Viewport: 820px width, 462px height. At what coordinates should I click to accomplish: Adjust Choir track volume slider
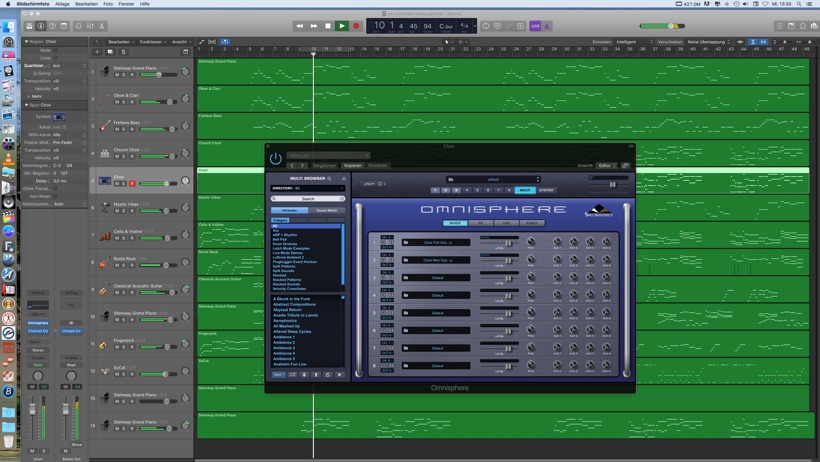(x=159, y=184)
